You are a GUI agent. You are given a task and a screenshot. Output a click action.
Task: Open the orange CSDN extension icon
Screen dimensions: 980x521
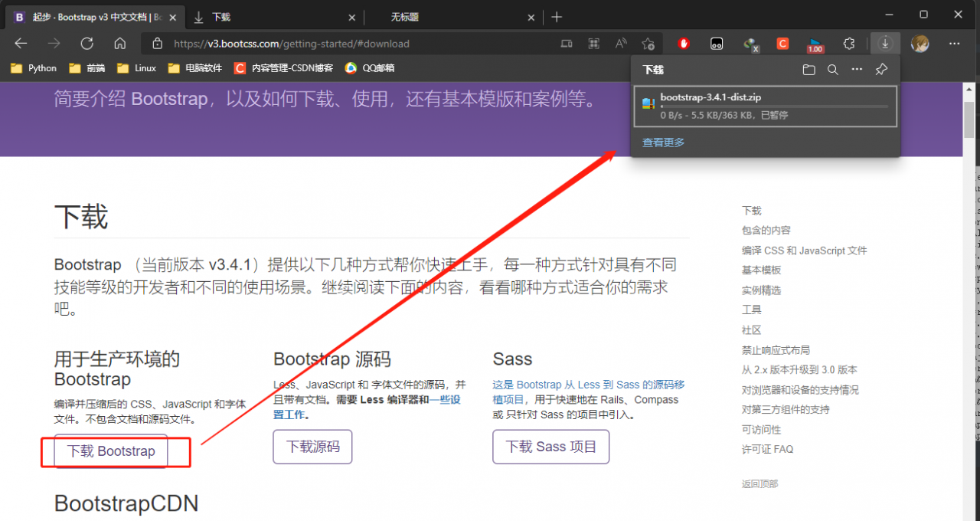782,44
